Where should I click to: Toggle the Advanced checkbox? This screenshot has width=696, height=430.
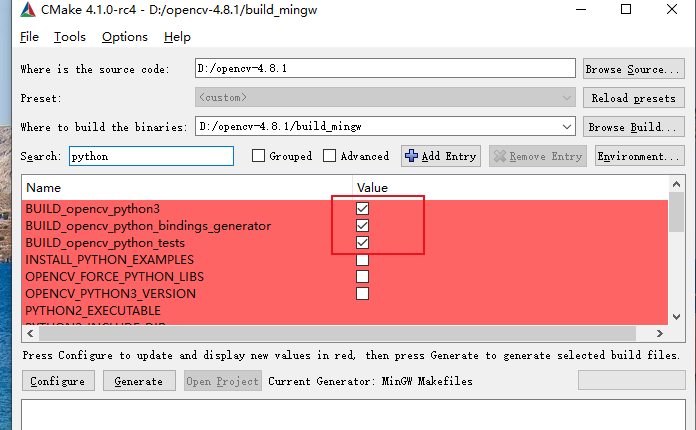[x=329, y=156]
